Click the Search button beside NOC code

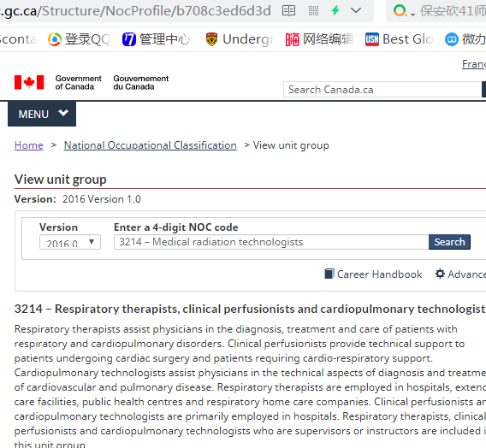click(449, 242)
